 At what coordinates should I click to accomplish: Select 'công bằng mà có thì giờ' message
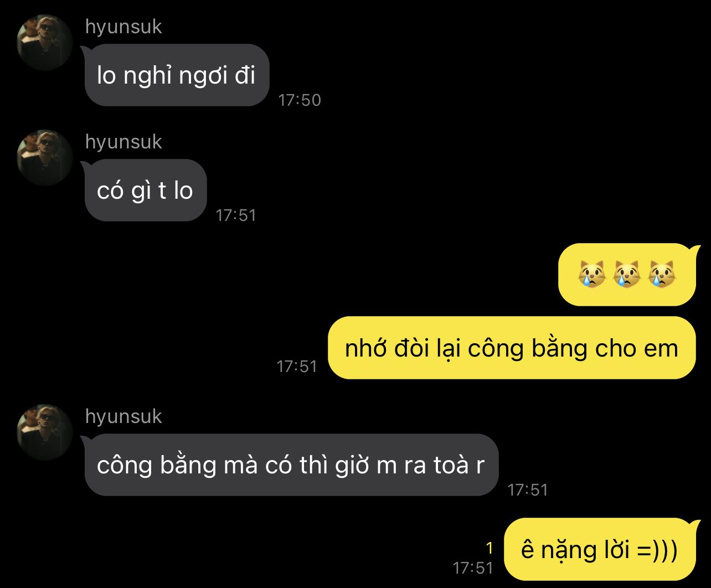(x=291, y=465)
